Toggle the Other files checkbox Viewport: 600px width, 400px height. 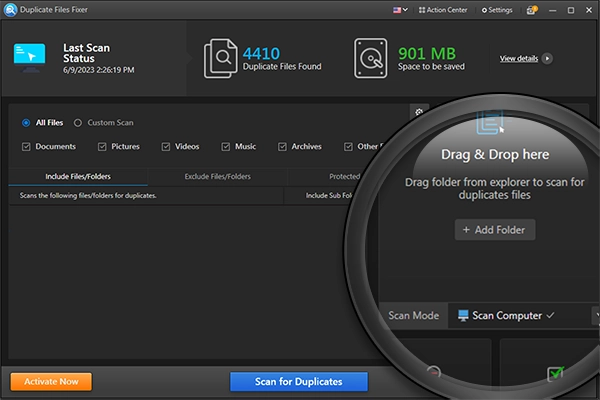(x=348, y=147)
